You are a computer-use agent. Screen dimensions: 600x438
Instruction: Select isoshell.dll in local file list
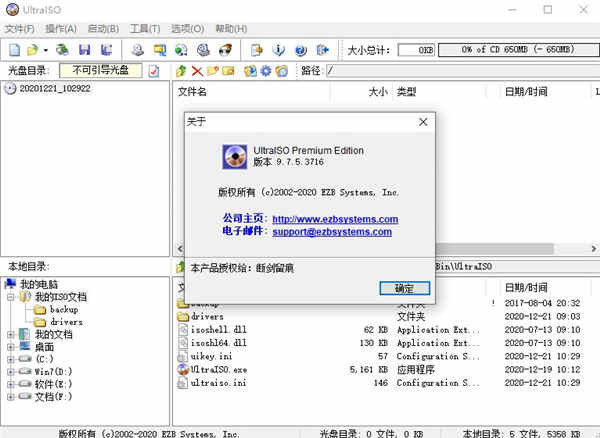tap(219, 330)
